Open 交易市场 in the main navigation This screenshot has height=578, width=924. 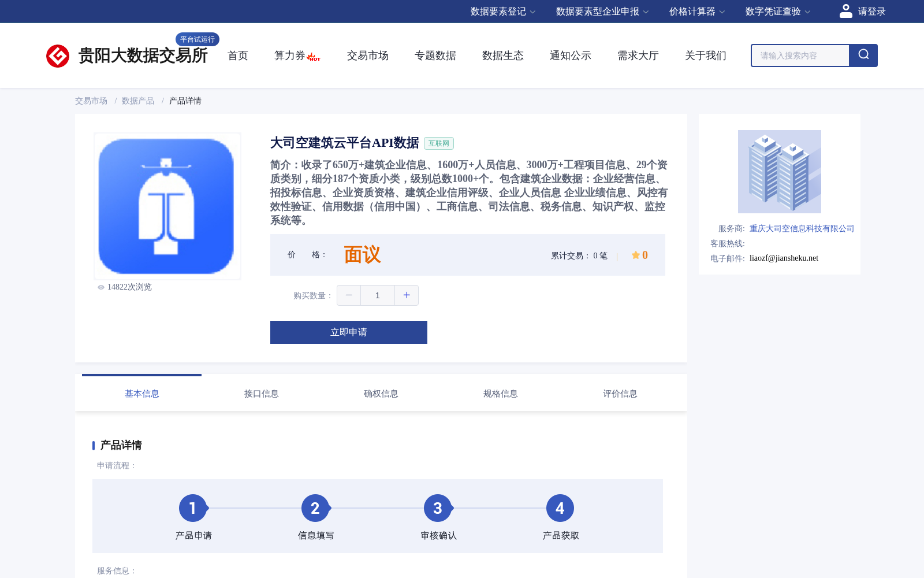368,55
